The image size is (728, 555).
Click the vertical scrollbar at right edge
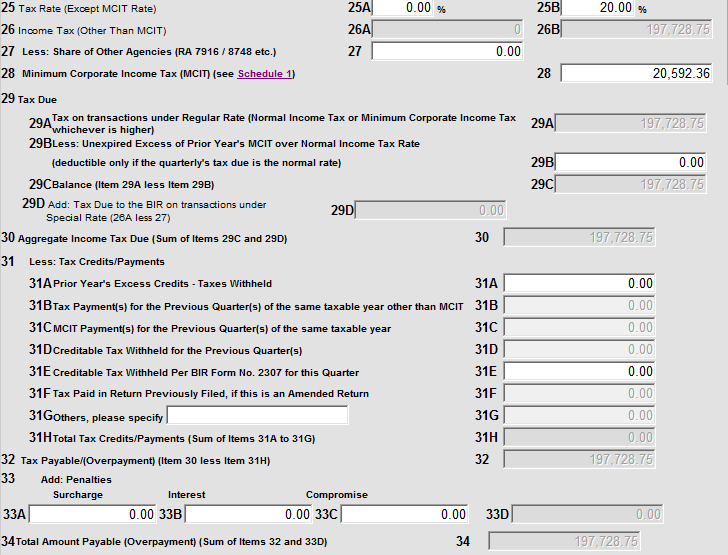(x=726, y=42)
